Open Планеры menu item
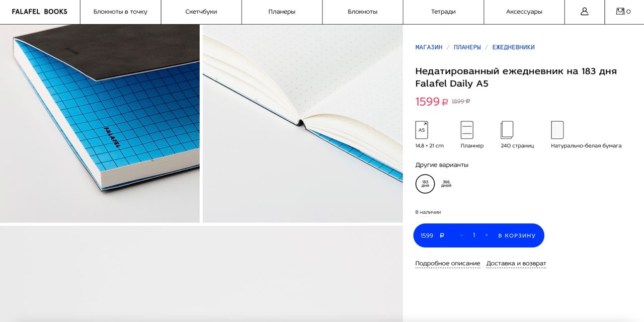644x322 pixels. point(282,12)
